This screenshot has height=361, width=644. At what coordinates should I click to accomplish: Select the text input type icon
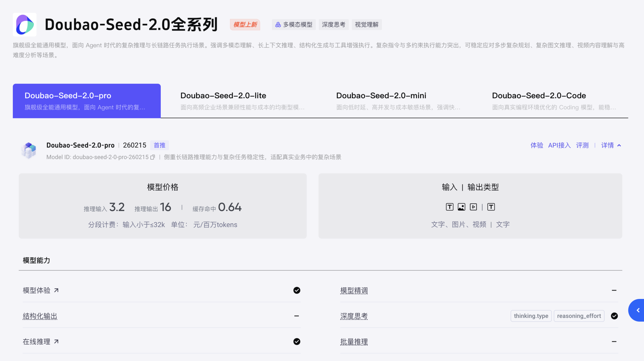449,207
